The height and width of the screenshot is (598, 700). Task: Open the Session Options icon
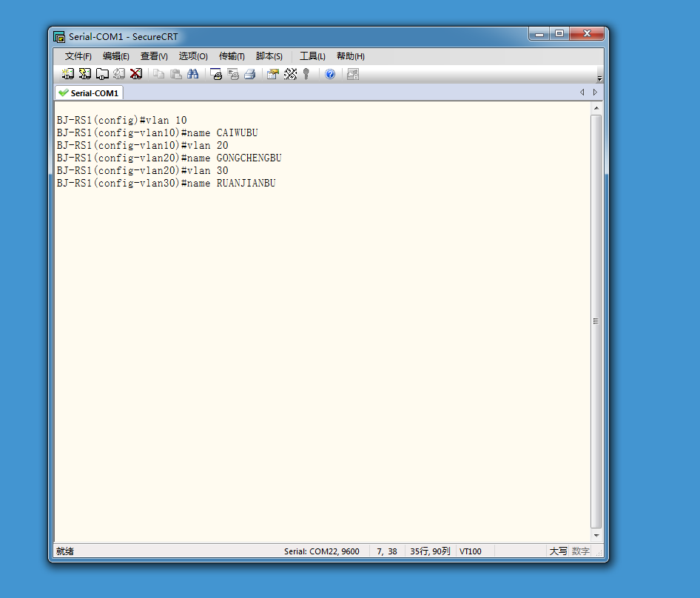[273, 74]
